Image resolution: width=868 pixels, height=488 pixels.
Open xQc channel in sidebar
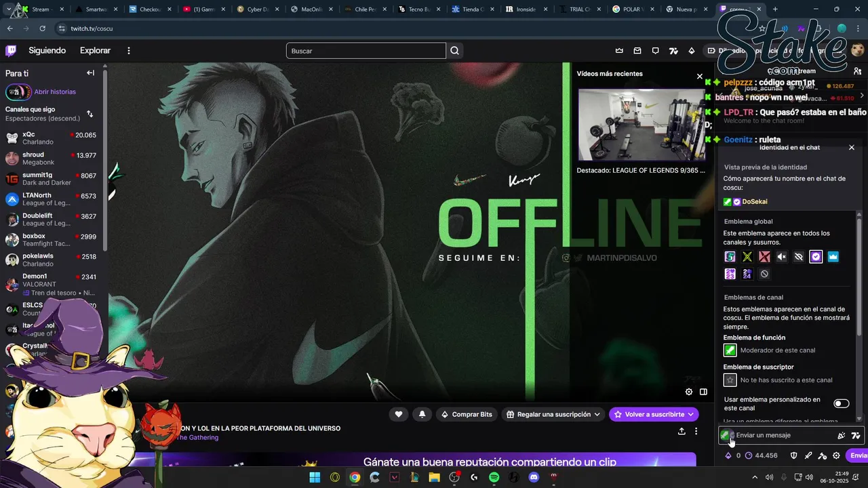pos(51,138)
